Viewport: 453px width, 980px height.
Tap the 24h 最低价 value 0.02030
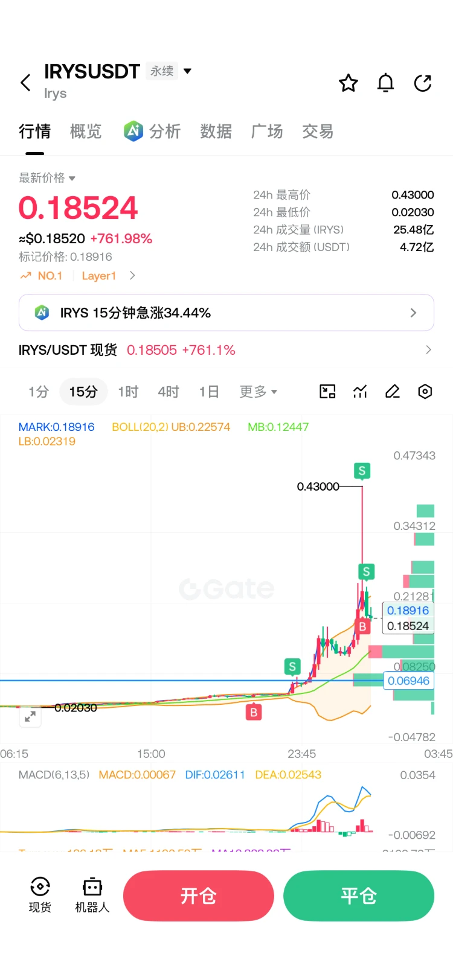pyautogui.click(x=413, y=212)
